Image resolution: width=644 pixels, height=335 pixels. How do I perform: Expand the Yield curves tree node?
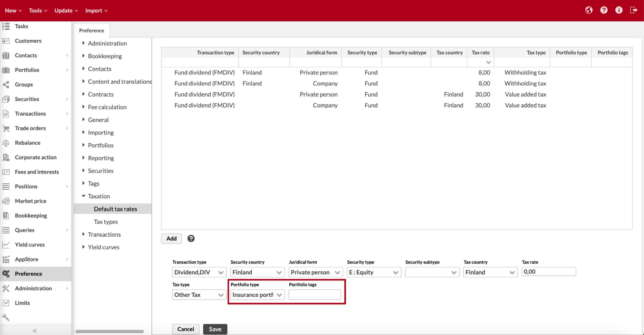pos(83,247)
